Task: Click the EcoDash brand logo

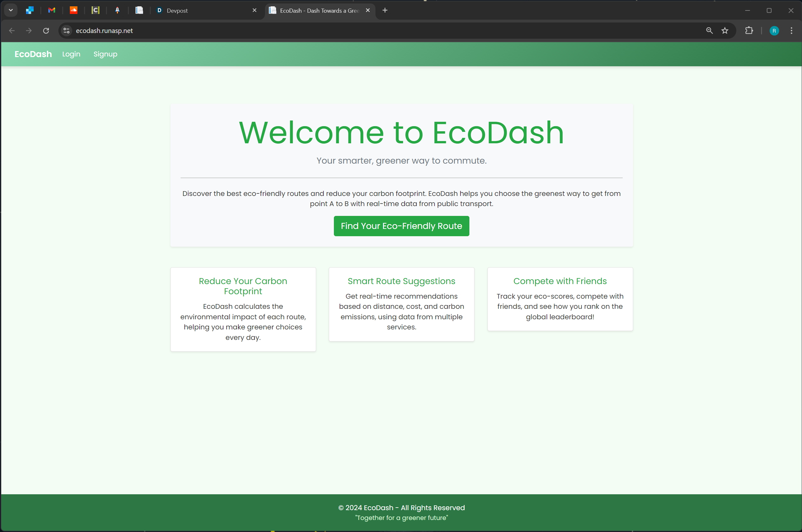Action: 33,54
